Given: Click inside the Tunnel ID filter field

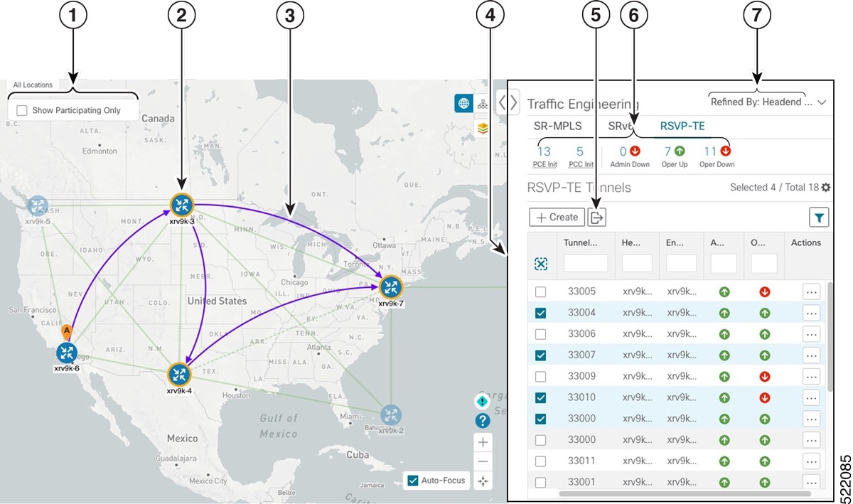Looking at the screenshot, I should [x=586, y=263].
